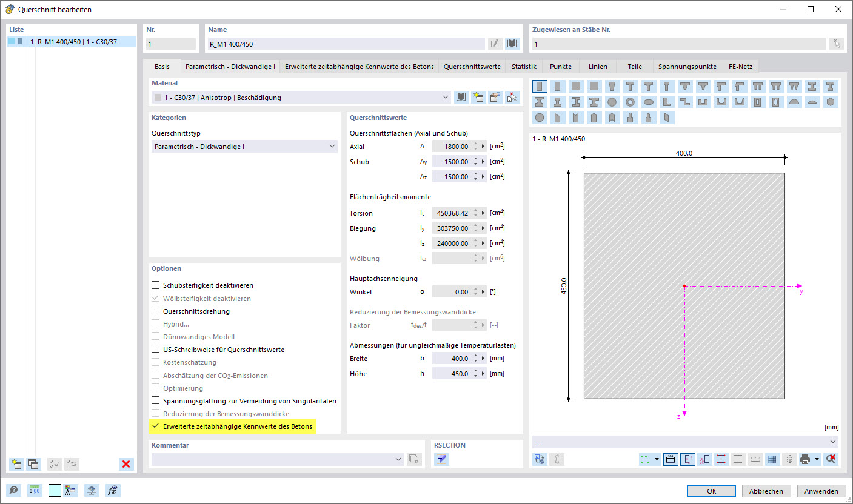Screen dimensions: 853x504
Task: Create new cross-section in list
Action: point(16,464)
